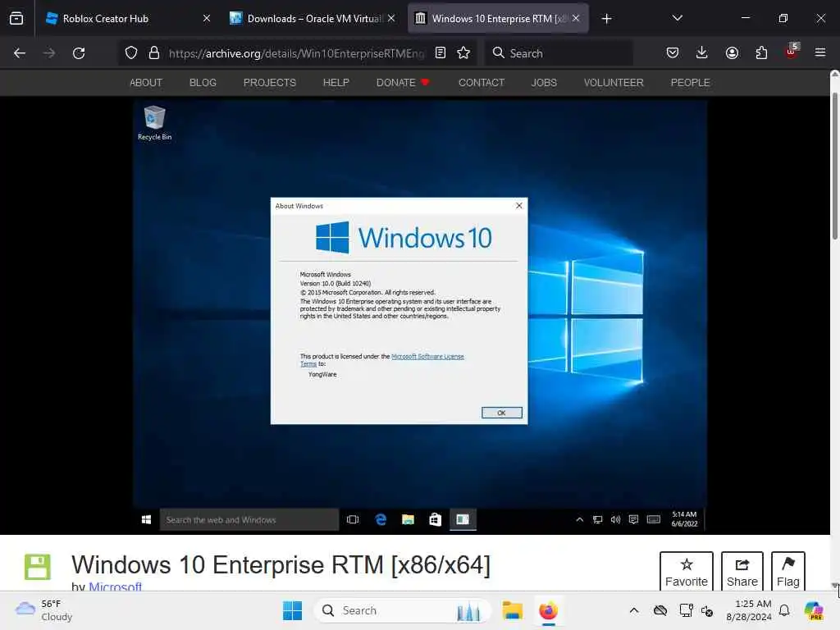This screenshot has width=840, height=630.
Task: Open Firefox downloads panel
Action: (702, 53)
